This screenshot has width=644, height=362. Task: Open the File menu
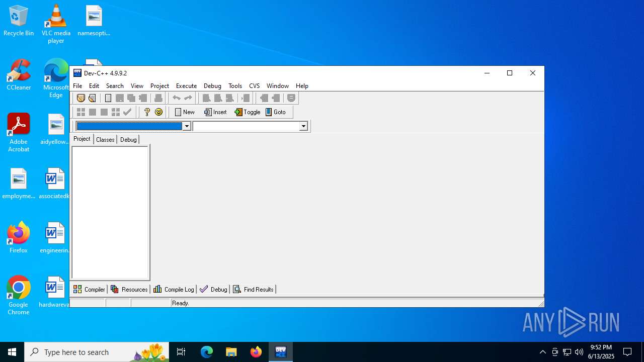point(77,86)
